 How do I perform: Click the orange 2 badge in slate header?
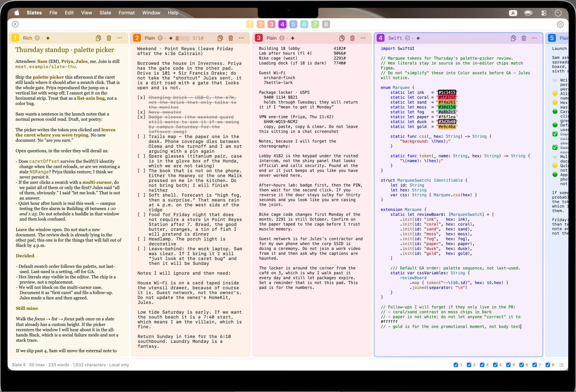click(137, 38)
